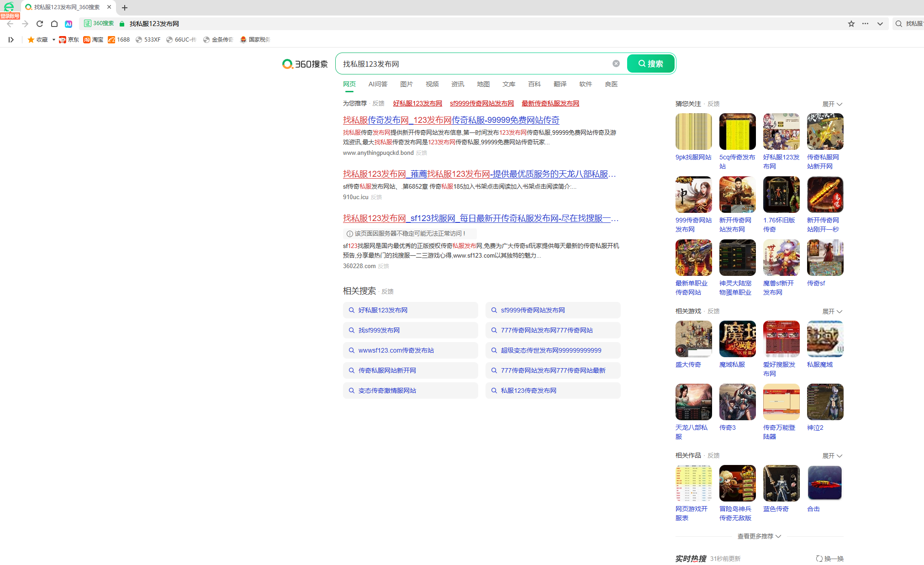This screenshot has height=565, width=924.
Task: Click recommended link 好私服123发布网
Action: coord(417,103)
